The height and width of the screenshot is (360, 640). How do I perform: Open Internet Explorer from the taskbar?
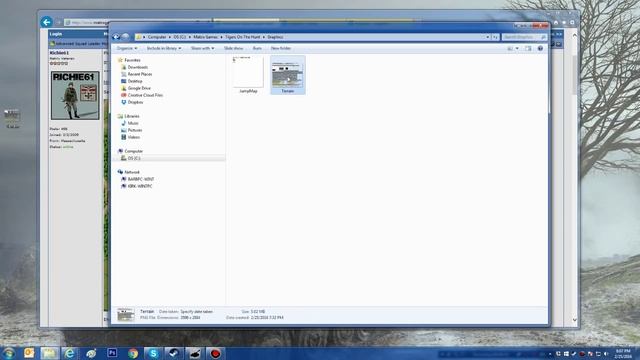[70, 353]
